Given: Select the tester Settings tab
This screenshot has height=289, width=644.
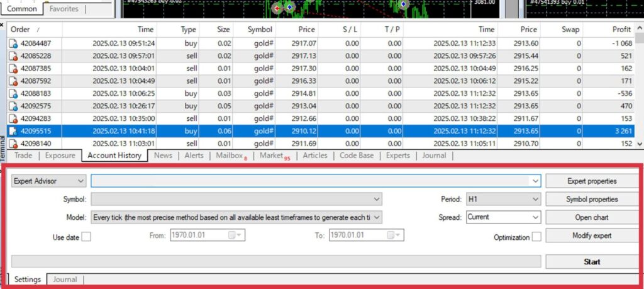Looking at the screenshot, I should tap(28, 280).
